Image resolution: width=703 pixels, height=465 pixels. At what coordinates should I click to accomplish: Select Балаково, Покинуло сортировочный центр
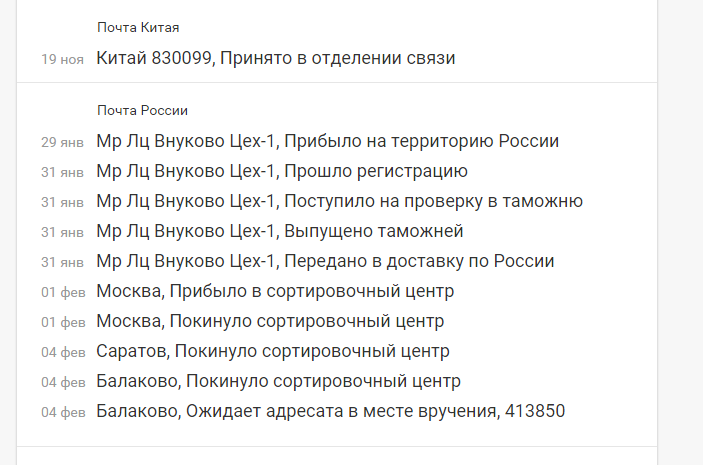coord(278,382)
